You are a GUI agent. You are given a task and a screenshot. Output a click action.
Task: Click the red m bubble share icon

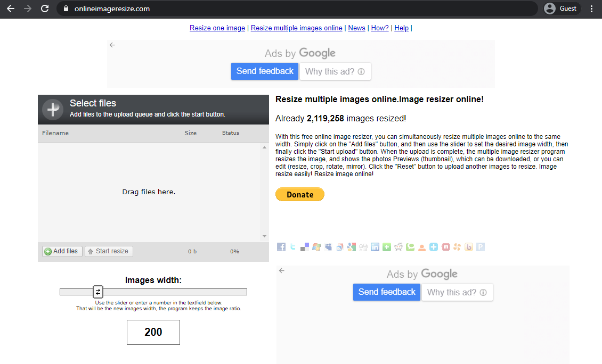(x=445, y=247)
